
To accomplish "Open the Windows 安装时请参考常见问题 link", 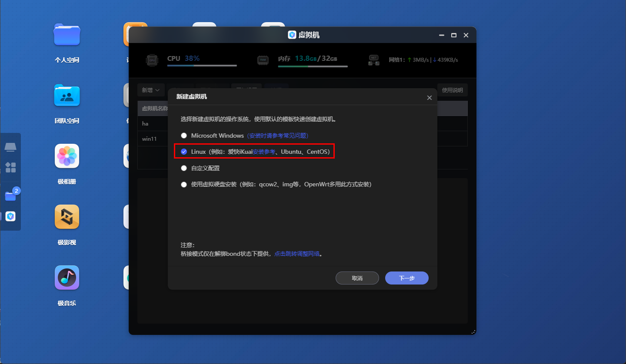I will pos(278,136).
